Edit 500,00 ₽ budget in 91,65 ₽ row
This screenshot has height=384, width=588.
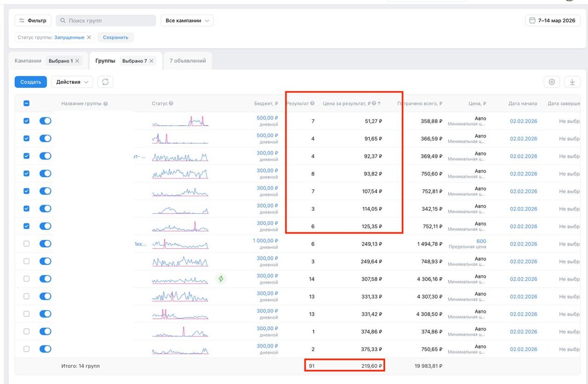(267, 135)
